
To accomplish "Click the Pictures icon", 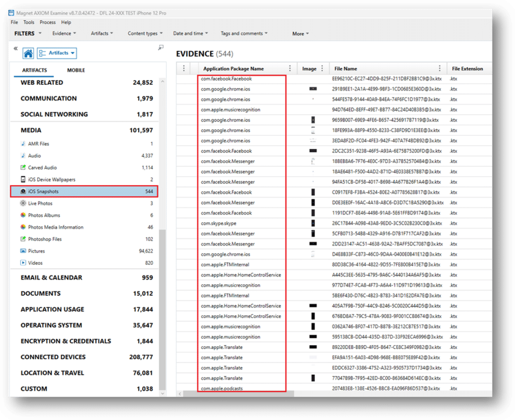I will tap(23, 251).
